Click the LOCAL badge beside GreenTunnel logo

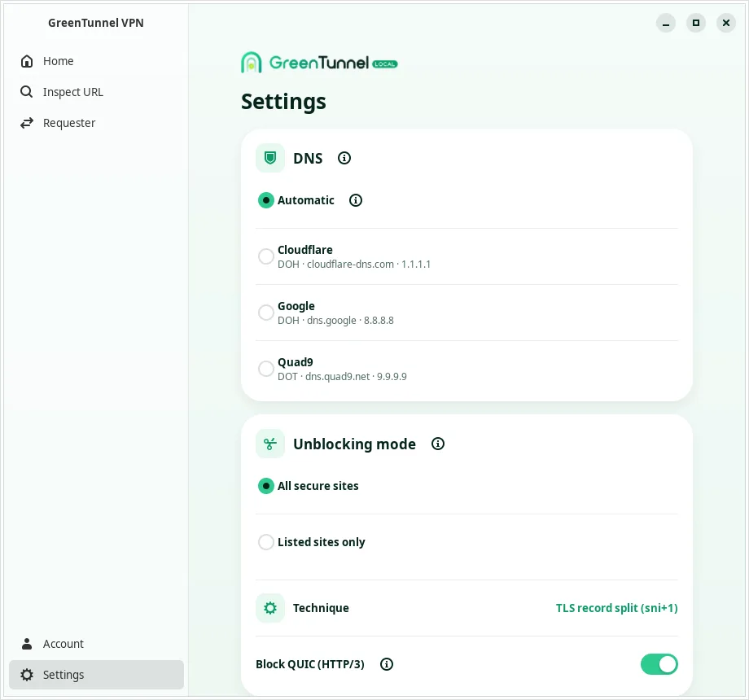point(385,64)
